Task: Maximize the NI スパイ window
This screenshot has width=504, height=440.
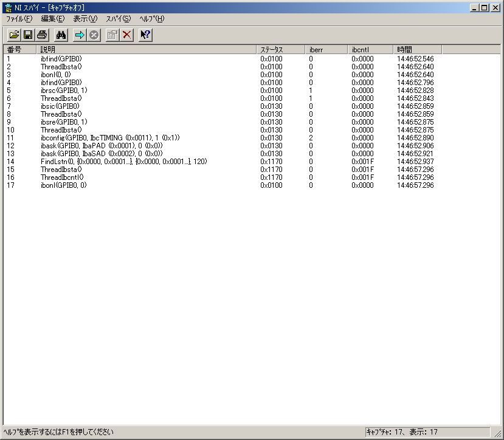Action: [485, 8]
